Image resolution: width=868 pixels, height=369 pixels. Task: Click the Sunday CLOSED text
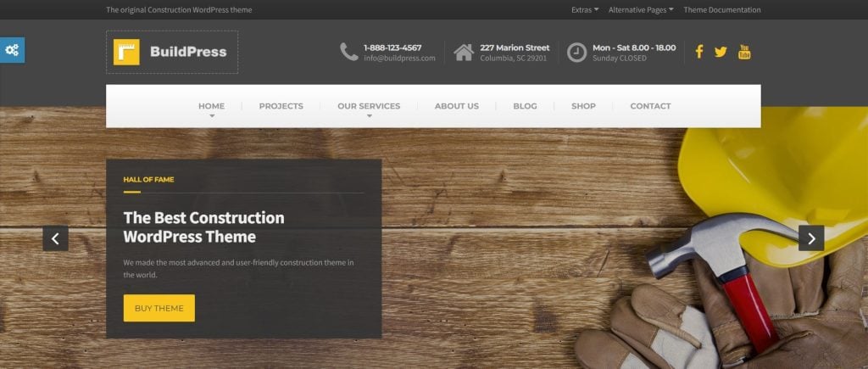point(620,59)
